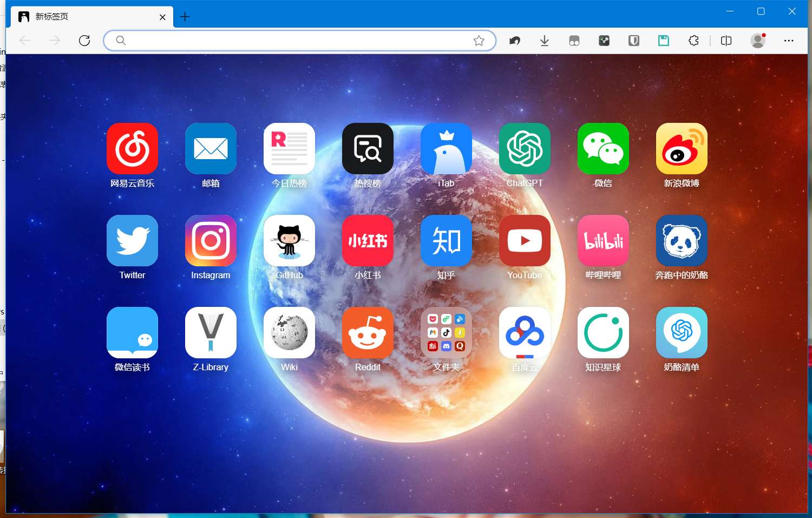This screenshot has width=812, height=518.
Task: Open the 百度云 cloud icon
Action: tap(525, 332)
